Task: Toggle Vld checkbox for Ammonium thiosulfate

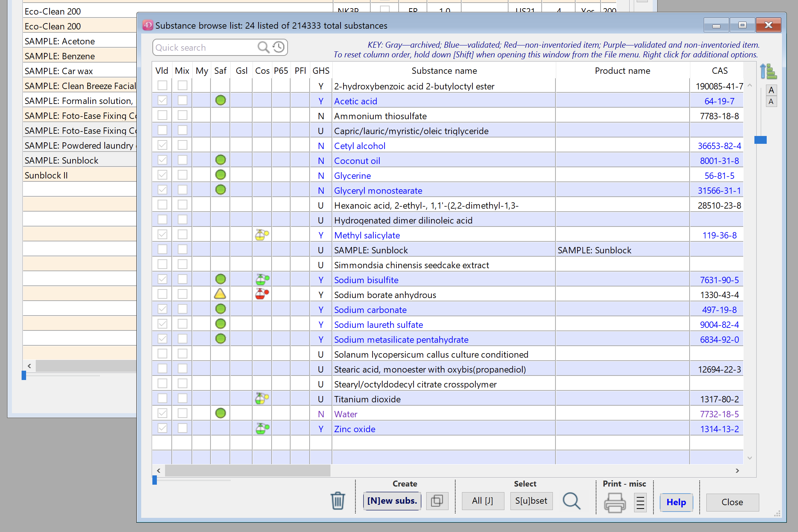Action: point(162,115)
